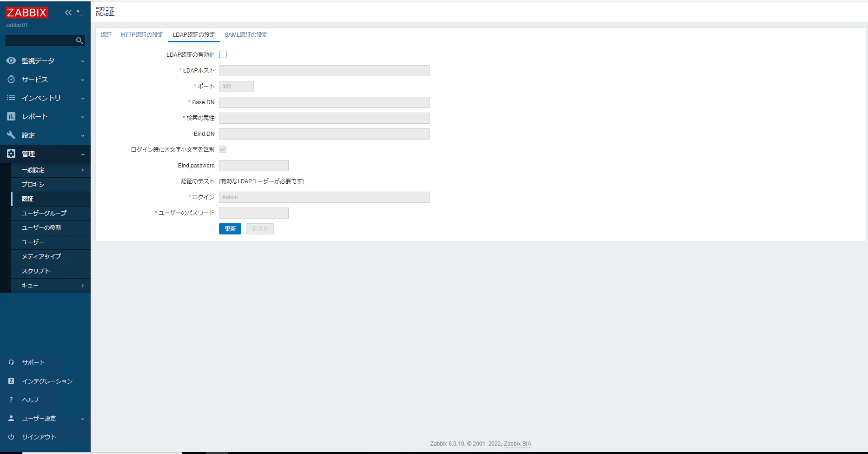
Task: Click the power icon for サインアウト
Action: (x=11, y=437)
